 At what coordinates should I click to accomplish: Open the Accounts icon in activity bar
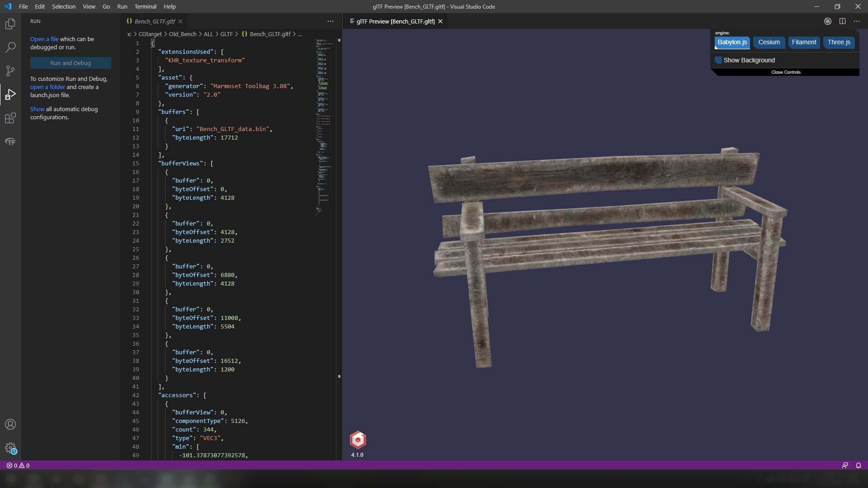pos(10,424)
